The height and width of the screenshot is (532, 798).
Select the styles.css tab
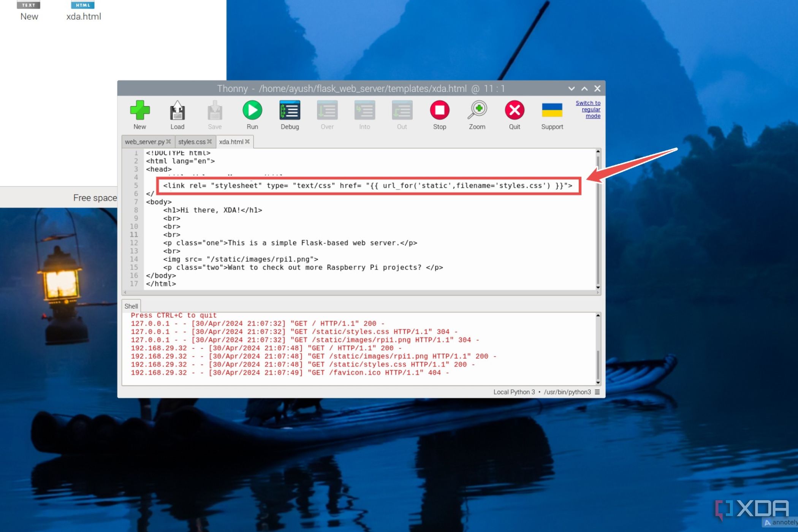click(192, 141)
